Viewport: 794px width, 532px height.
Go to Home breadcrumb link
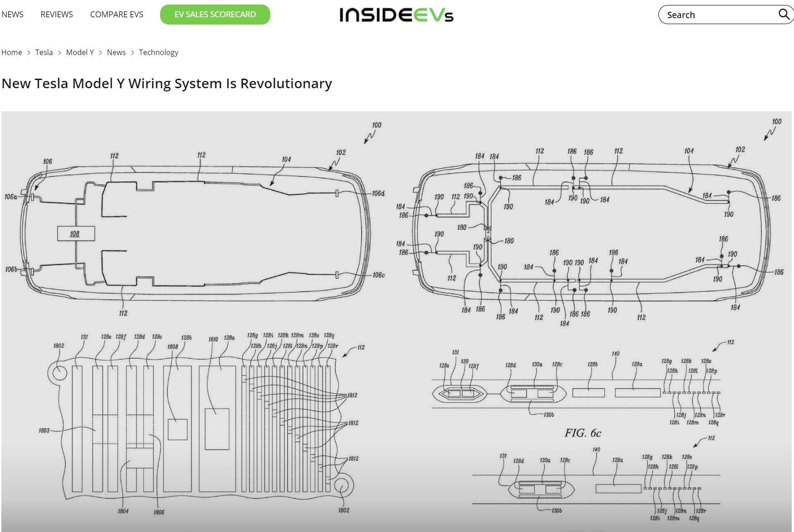12,52
